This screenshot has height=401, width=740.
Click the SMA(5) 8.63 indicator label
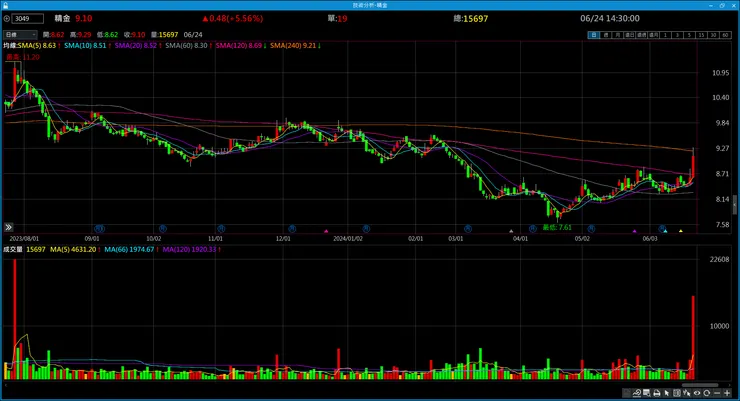point(39,46)
